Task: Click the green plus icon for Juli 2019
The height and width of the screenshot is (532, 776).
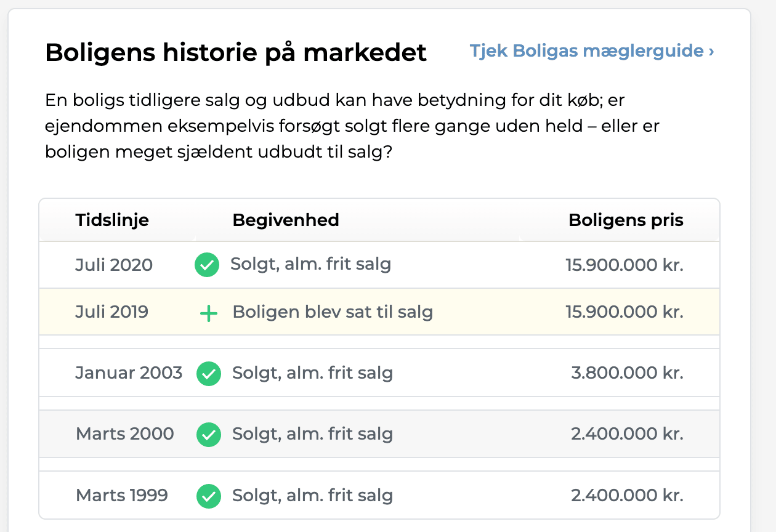Action: (x=209, y=314)
